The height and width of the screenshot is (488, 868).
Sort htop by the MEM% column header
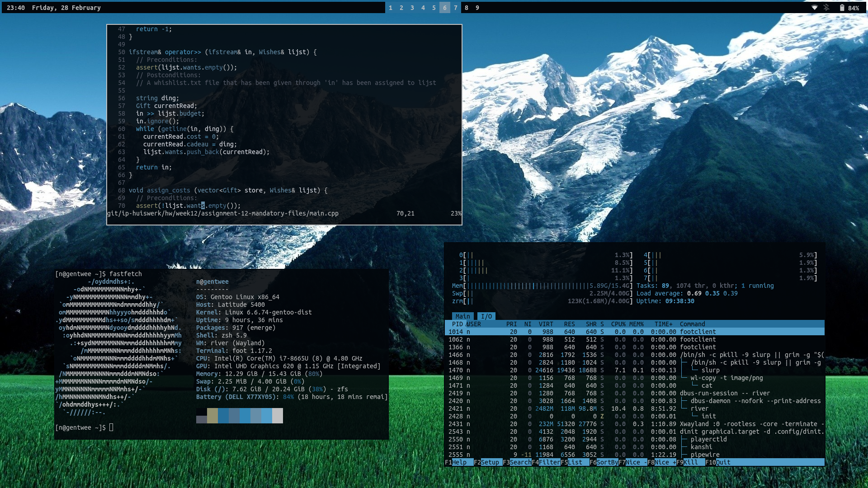(x=637, y=324)
